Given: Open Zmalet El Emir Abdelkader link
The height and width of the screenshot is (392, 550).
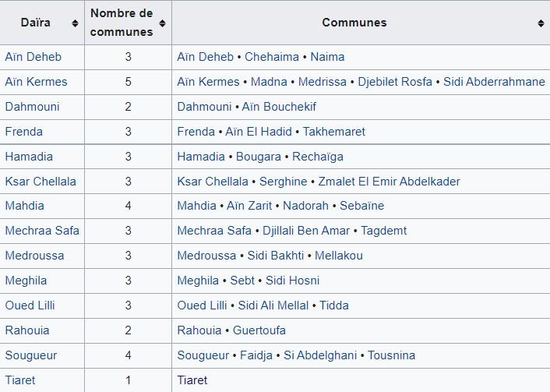Looking at the screenshot, I should pyautogui.click(x=389, y=182).
